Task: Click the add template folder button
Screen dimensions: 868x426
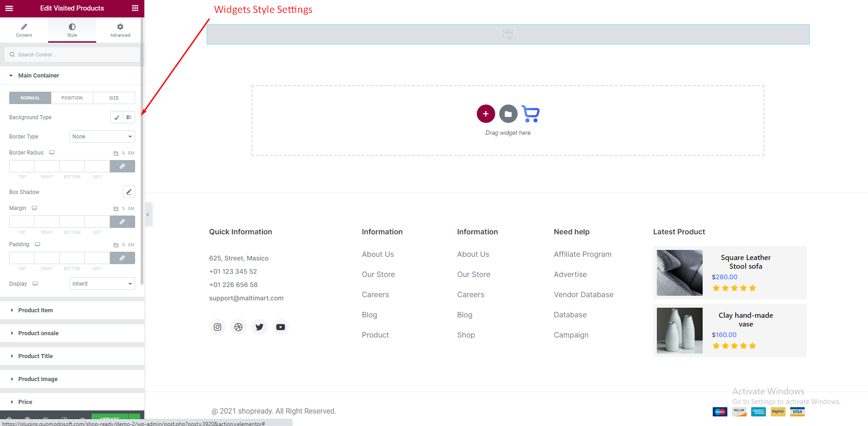Action: point(508,114)
